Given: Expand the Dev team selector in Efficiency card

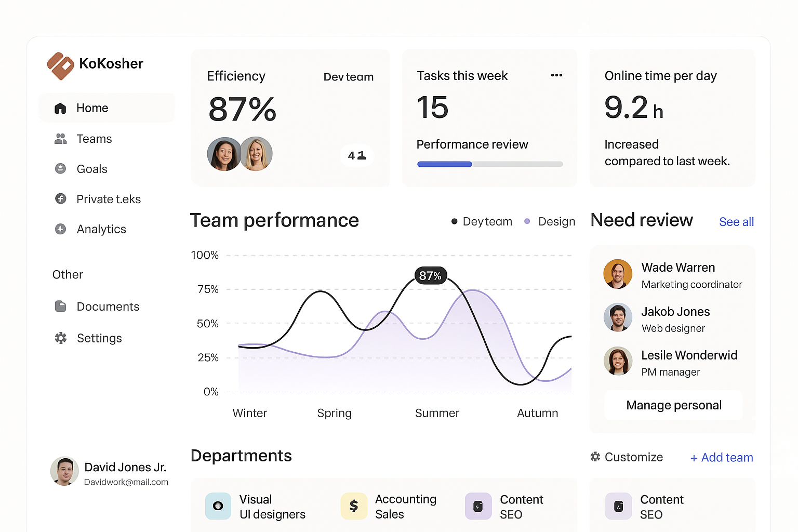Looking at the screenshot, I should 348,77.
